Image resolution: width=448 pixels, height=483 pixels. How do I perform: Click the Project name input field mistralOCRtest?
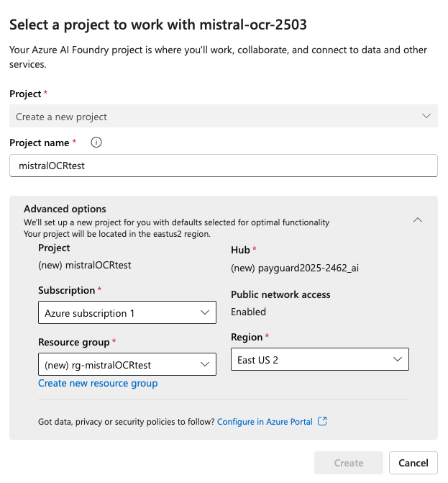224,166
